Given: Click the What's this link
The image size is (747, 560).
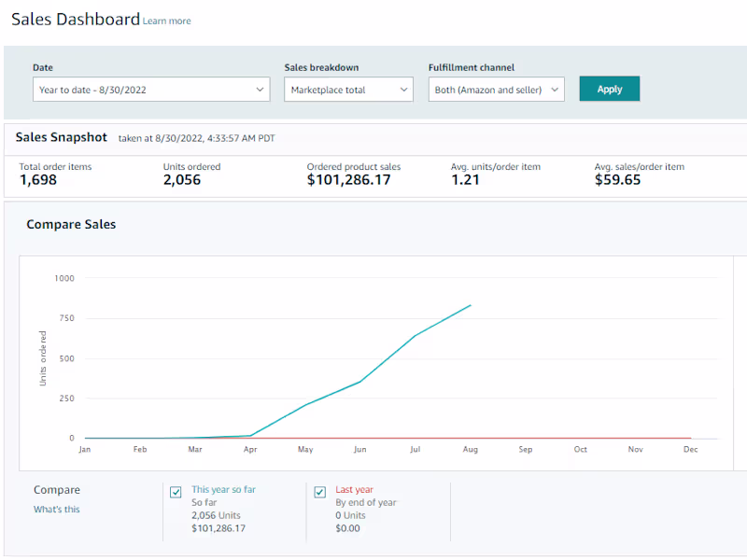Looking at the screenshot, I should [57, 510].
